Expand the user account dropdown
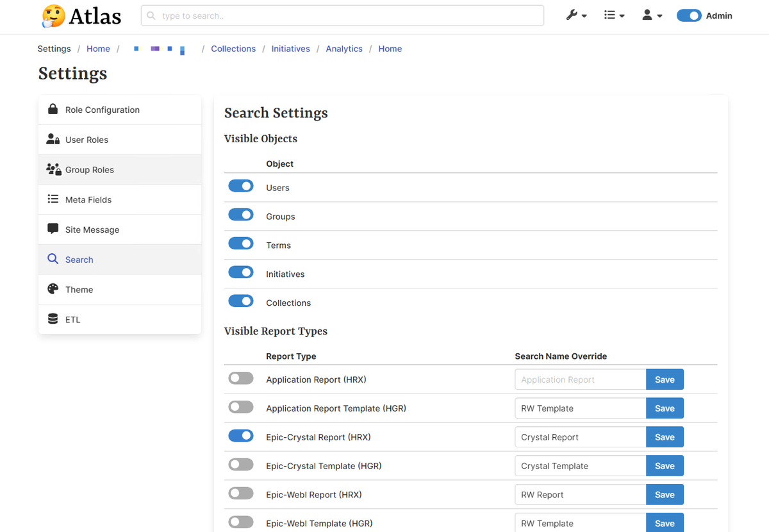 [648, 14]
